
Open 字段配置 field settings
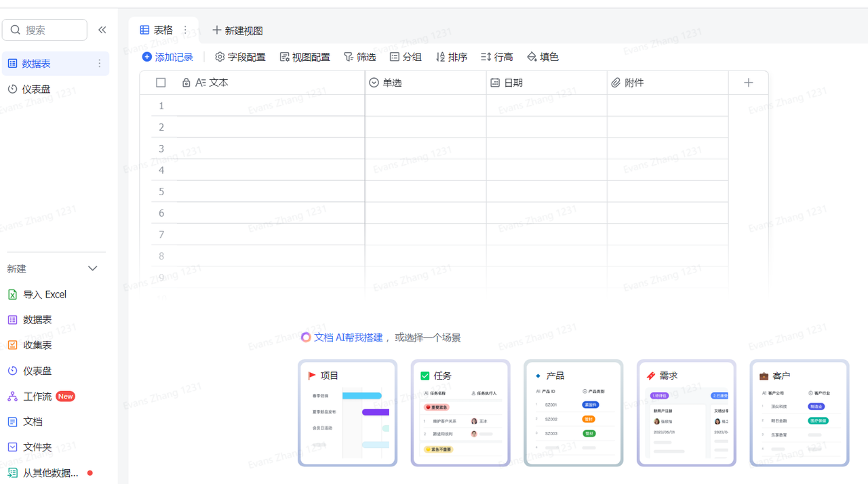tap(240, 57)
